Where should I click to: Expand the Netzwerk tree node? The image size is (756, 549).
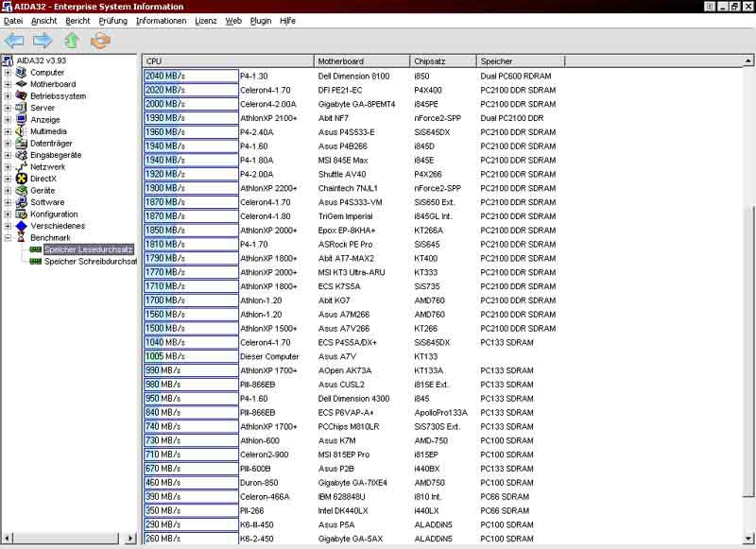[x=8, y=166]
